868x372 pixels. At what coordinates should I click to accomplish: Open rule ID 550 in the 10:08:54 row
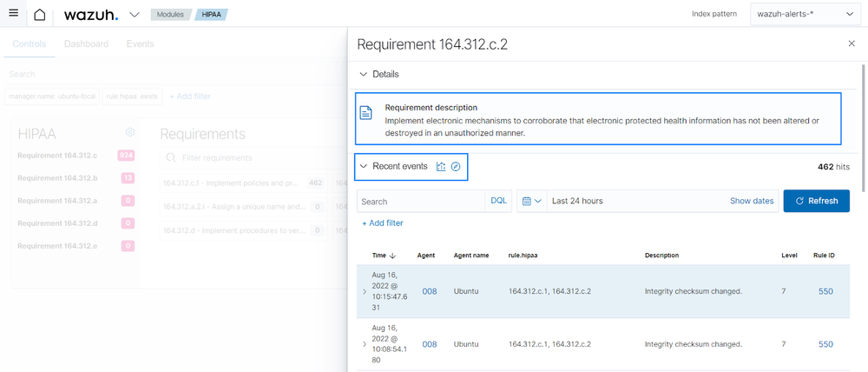825,344
